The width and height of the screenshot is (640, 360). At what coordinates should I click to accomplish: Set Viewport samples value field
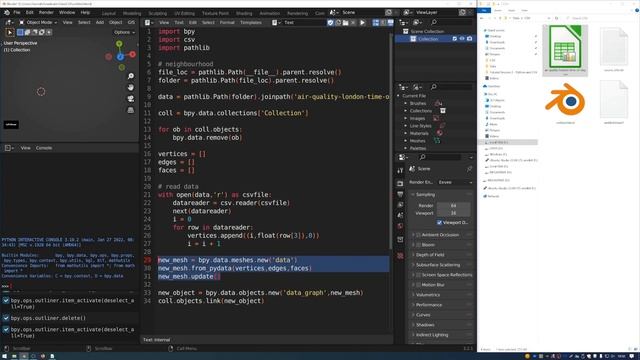point(453,213)
